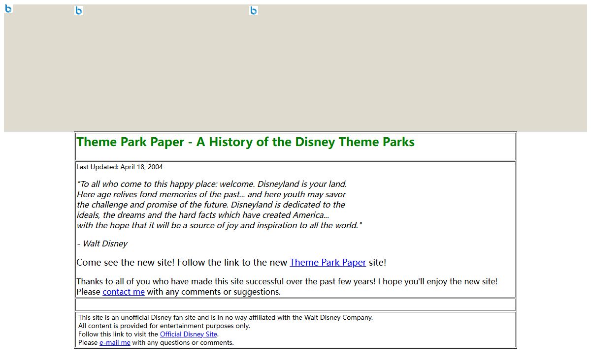Click the green Theme Park Paper page heading

tap(245, 142)
